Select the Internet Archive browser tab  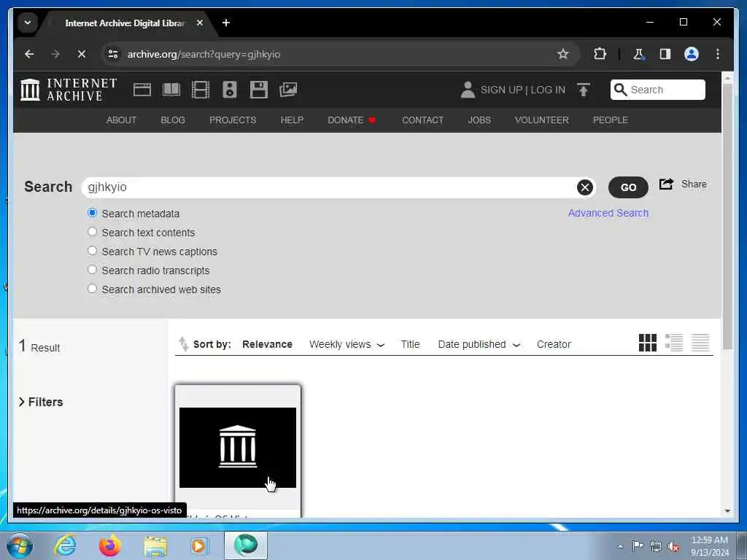click(x=125, y=23)
